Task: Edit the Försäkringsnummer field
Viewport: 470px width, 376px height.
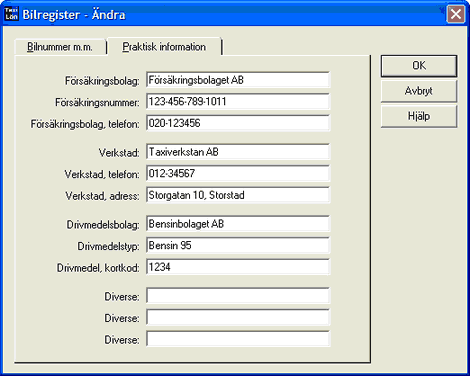Action: tap(238, 101)
